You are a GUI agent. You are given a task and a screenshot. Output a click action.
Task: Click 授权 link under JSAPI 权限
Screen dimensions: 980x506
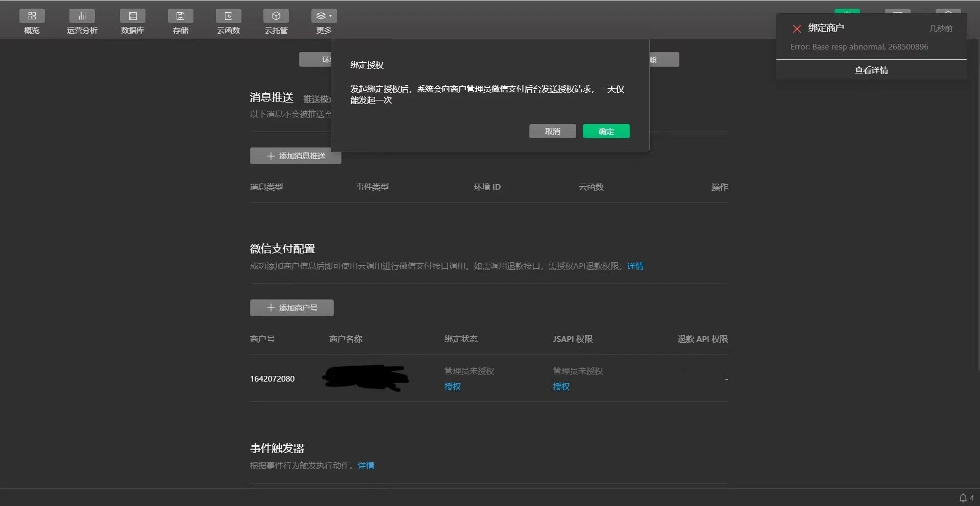561,386
